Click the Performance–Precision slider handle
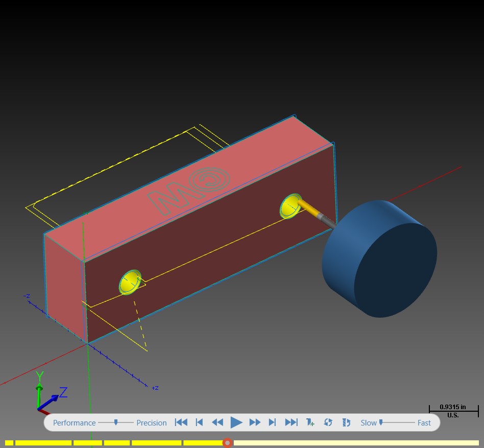Image resolution: width=484 pixels, height=448 pixels. (x=116, y=422)
